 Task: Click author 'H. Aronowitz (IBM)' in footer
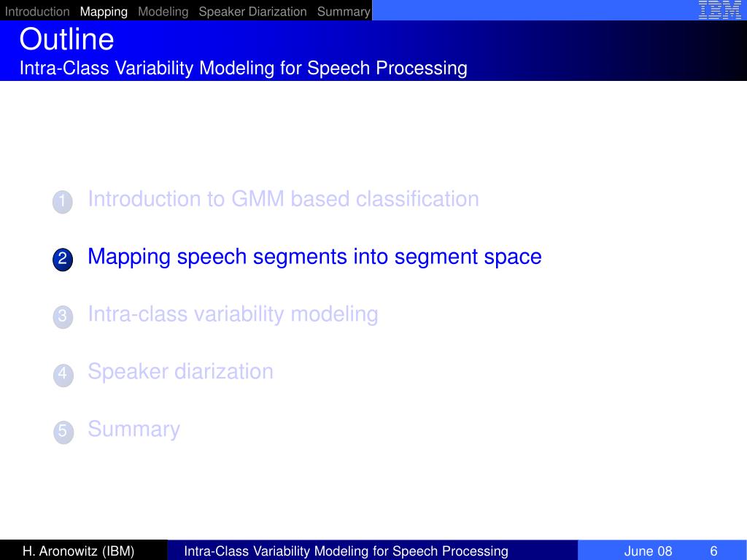tap(79, 551)
